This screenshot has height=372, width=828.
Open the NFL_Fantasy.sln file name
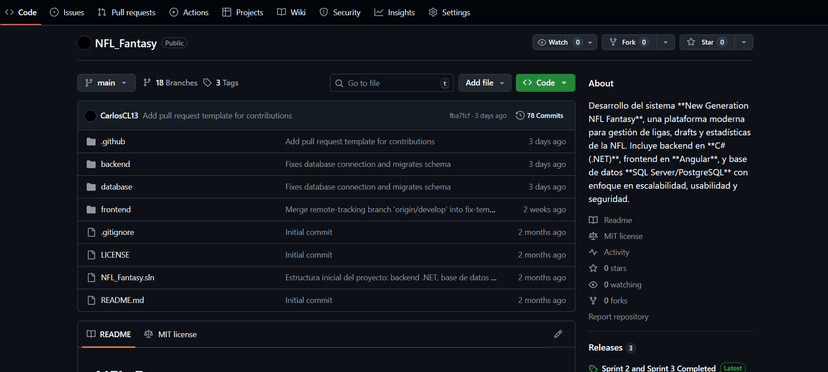[x=128, y=277]
